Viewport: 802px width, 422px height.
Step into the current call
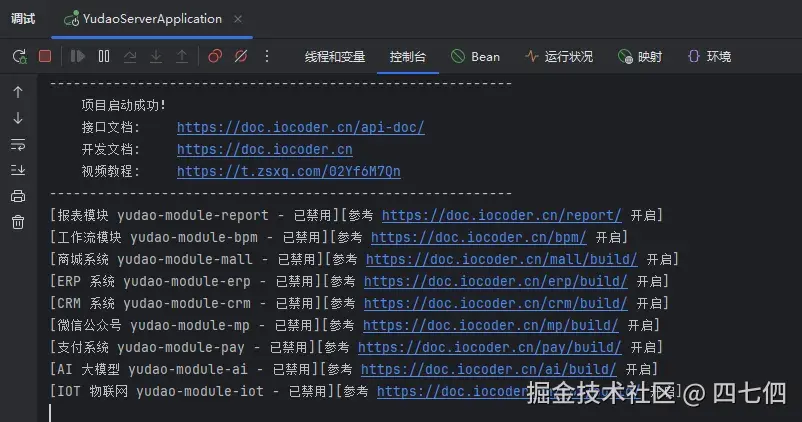coord(156,56)
